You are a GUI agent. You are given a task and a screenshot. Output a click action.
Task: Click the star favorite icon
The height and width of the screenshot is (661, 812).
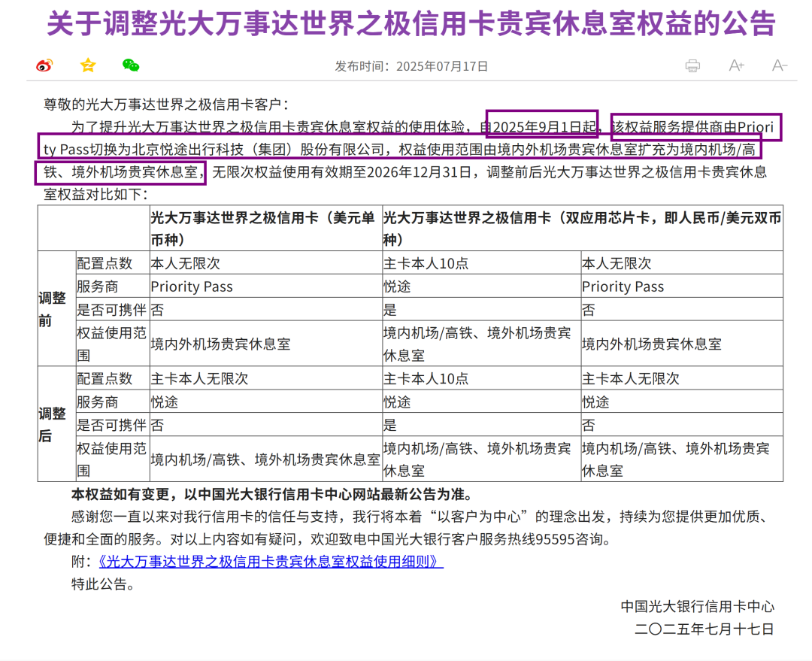[x=88, y=65]
